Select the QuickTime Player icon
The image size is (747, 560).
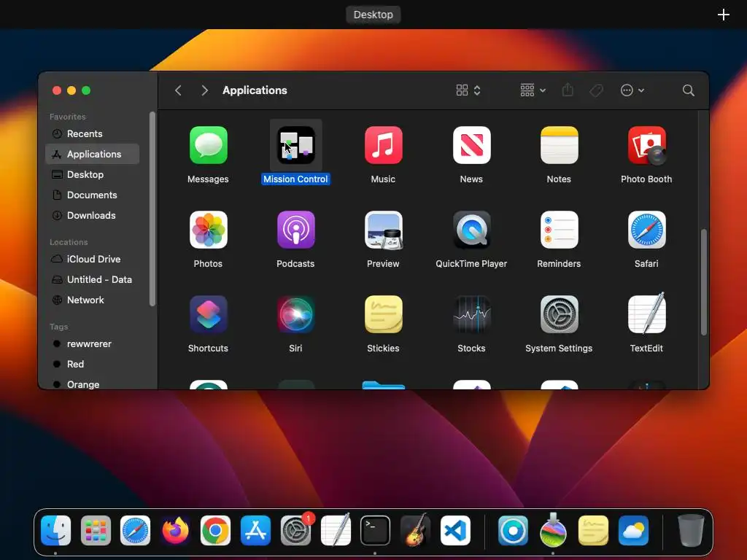(472, 230)
